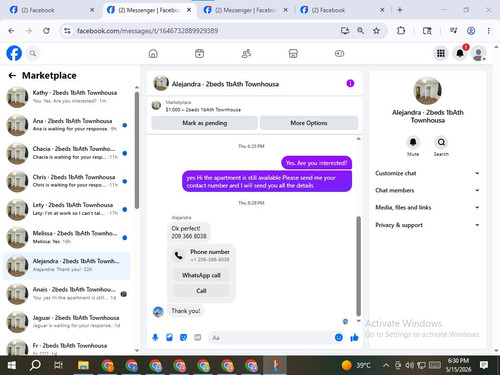Open Kathy's conversation in the list
Viewport: 500px width, 375px height.
pos(67,97)
